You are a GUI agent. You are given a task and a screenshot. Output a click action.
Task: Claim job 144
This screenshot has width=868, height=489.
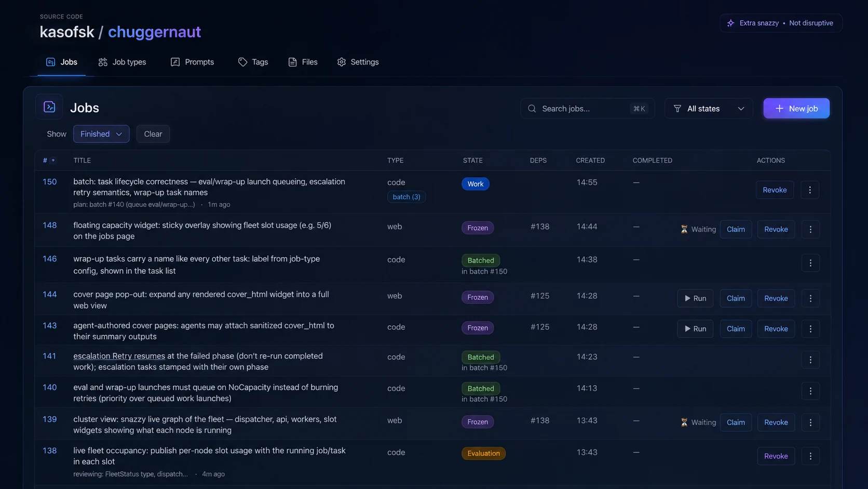click(x=736, y=298)
